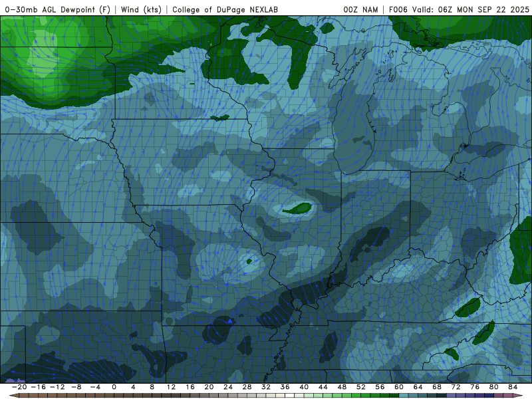This screenshot has width=532, height=399.
Task: Click the 60 value on the color scale
Action: [399, 387]
